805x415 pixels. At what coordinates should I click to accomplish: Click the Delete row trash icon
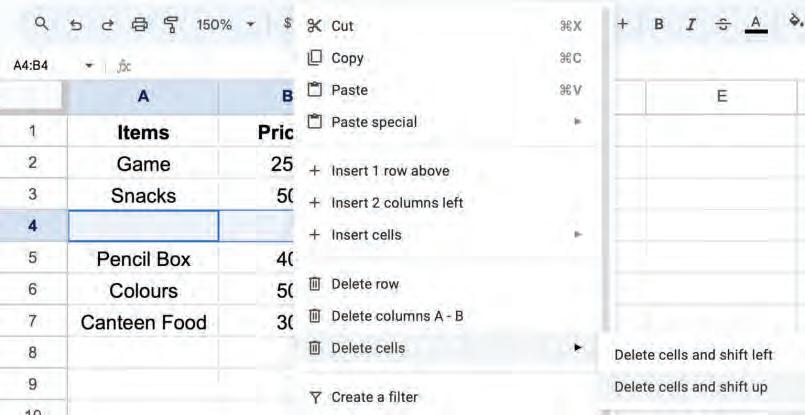pyautogui.click(x=315, y=284)
